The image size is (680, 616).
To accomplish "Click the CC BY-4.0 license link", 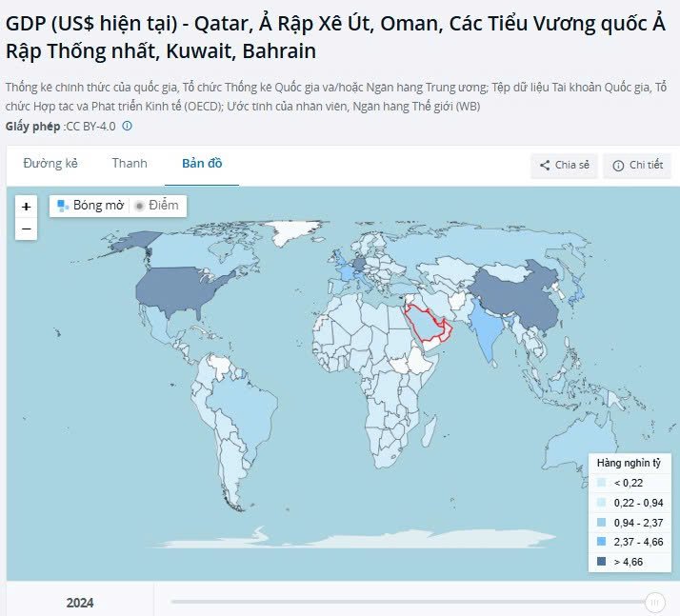I will click(x=90, y=127).
